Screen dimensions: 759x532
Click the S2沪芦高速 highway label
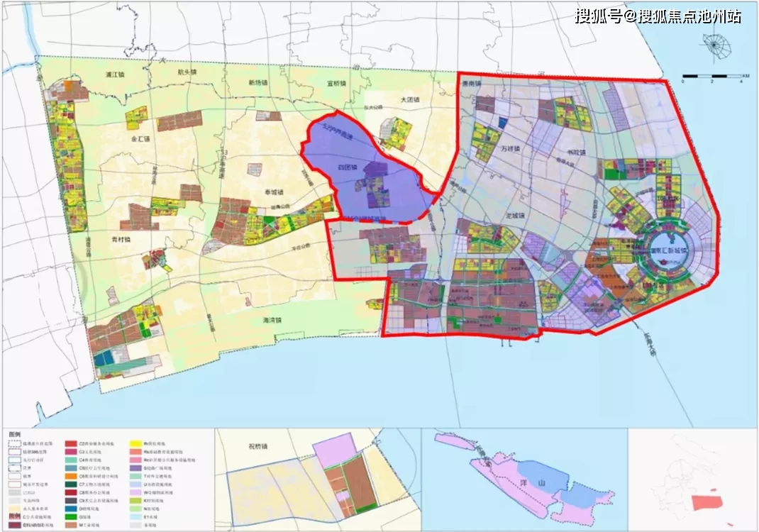338,133
